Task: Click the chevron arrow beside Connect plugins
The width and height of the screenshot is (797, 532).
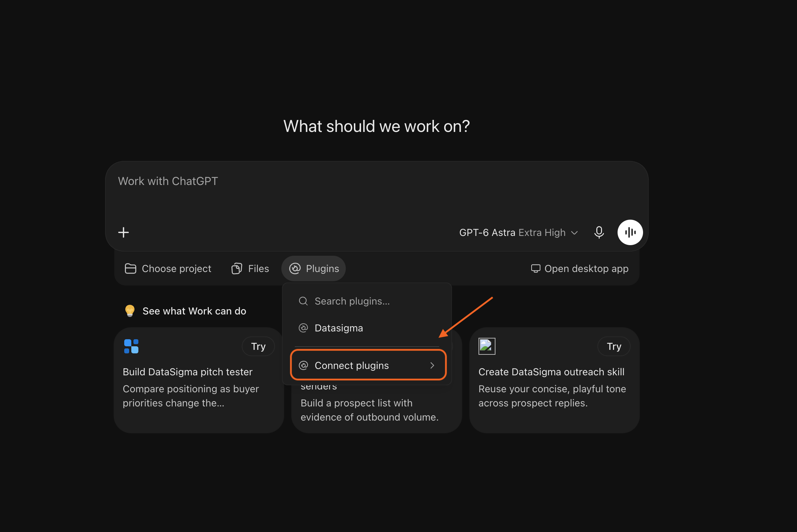Action: (432, 365)
